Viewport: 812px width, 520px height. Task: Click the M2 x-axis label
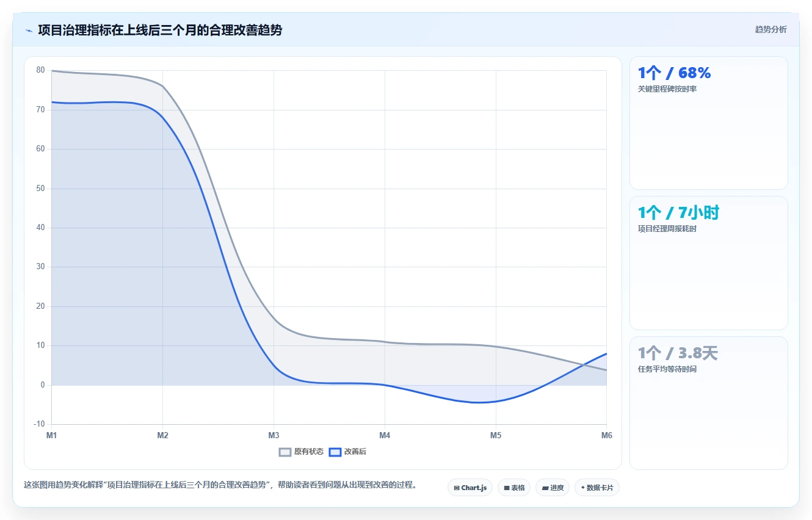pyautogui.click(x=162, y=435)
